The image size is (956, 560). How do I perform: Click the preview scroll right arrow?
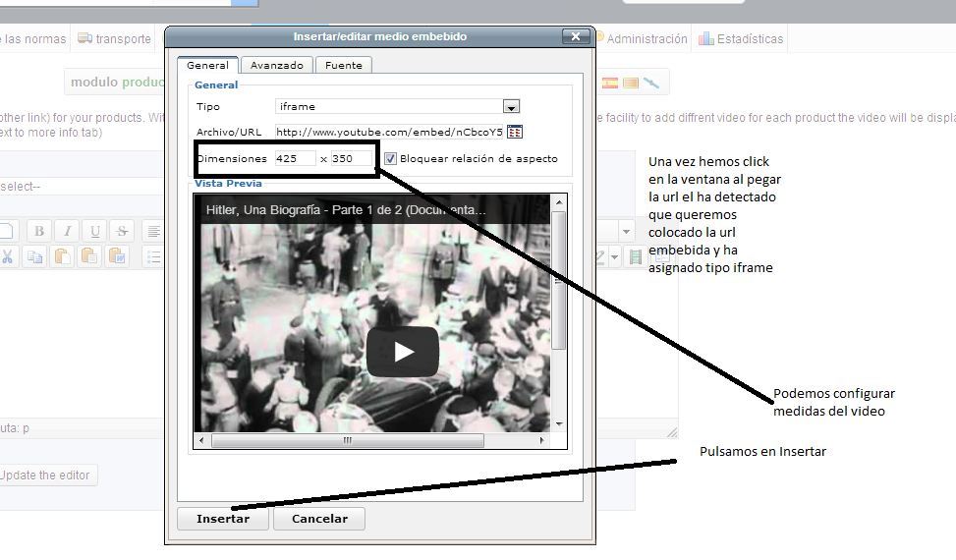click(x=542, y=440)
